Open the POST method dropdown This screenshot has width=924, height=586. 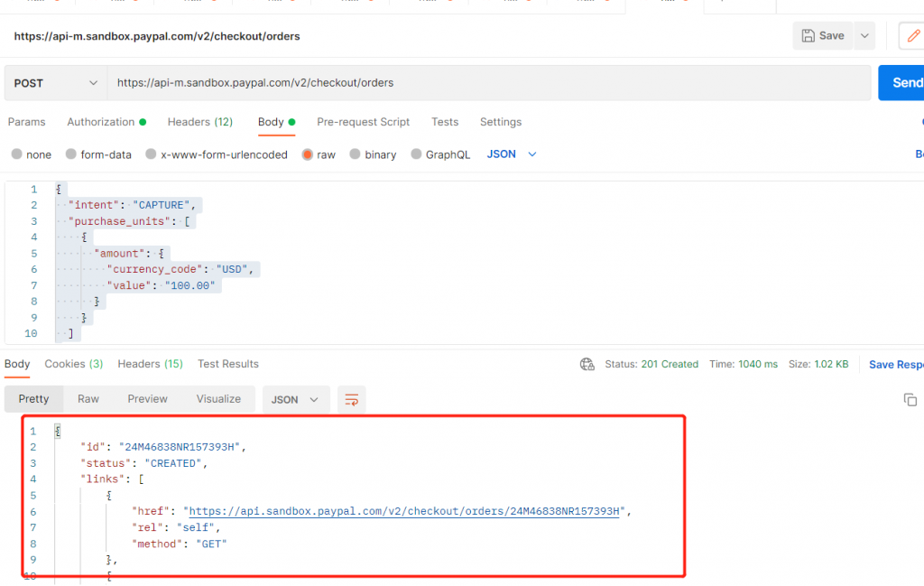coord(56,83)
